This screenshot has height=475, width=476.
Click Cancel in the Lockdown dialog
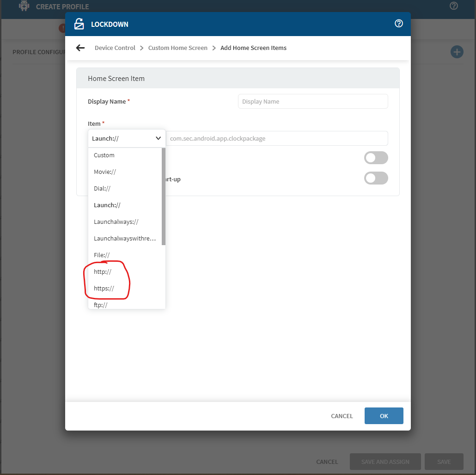342,416
